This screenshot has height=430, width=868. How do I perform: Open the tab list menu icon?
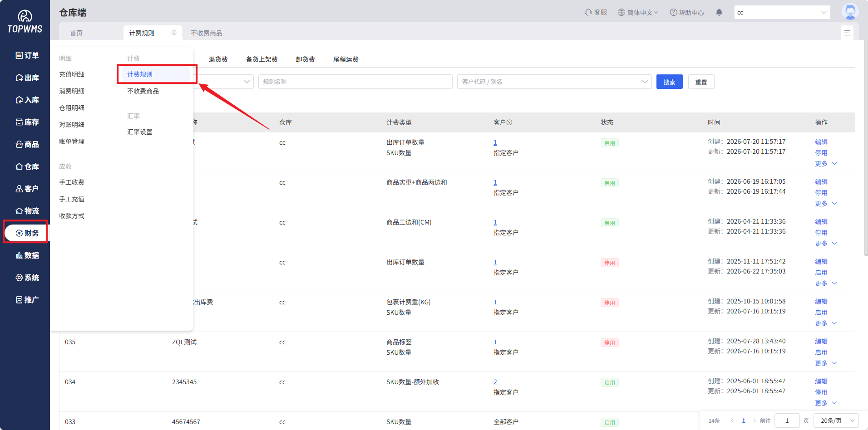point(847,33)
